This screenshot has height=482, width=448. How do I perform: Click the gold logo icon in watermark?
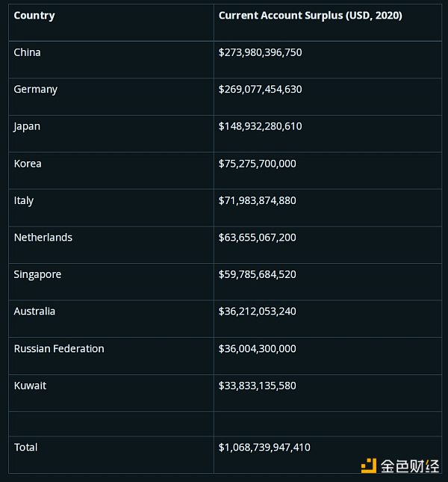[x=368, y=466]
